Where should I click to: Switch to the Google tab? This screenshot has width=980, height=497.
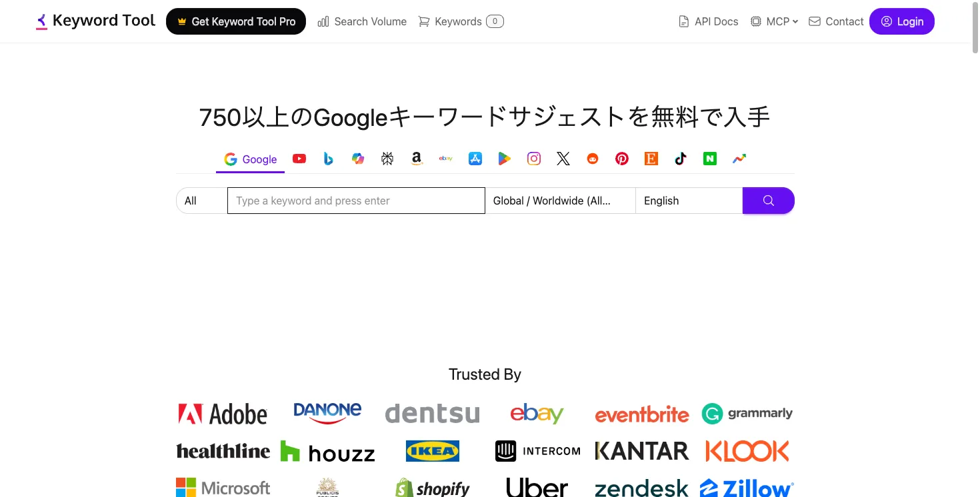pos(251,159)
